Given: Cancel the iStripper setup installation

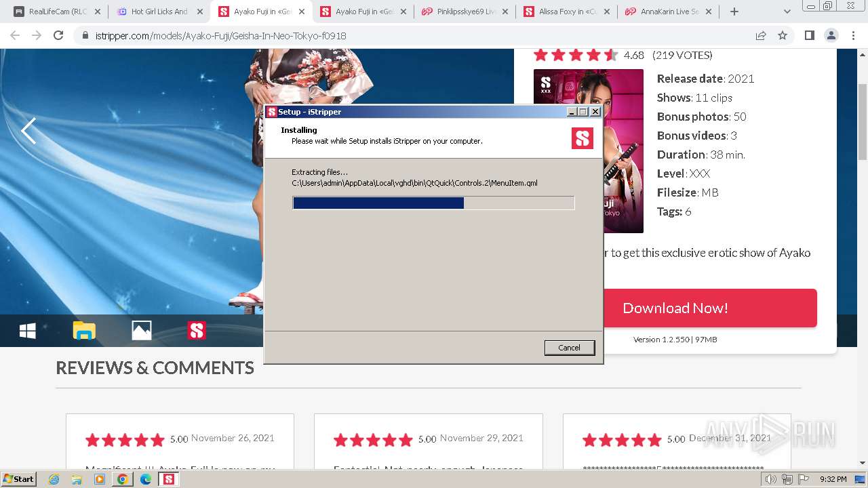Looking at the screenshot, I should 569,348.
